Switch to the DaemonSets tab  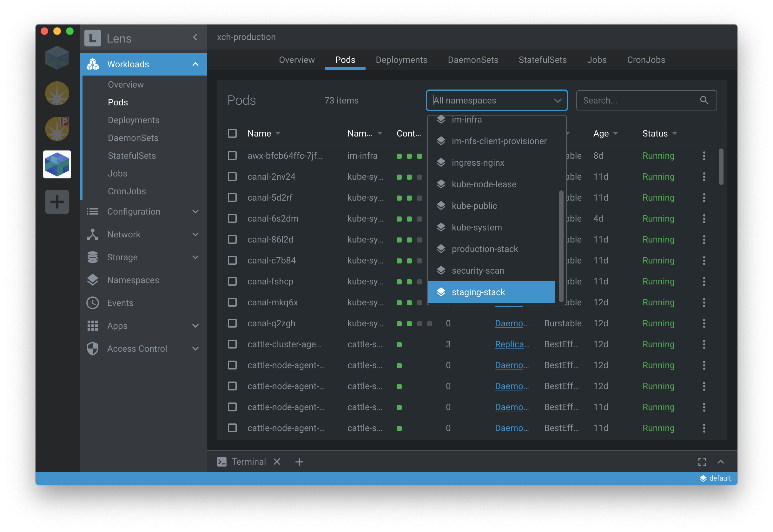pos(473,60)
